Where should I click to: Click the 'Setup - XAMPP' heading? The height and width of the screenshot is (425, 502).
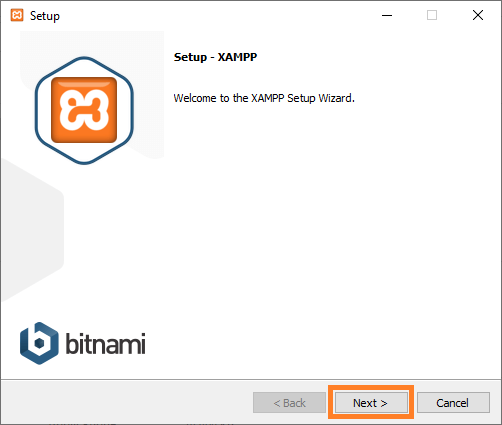215,57
